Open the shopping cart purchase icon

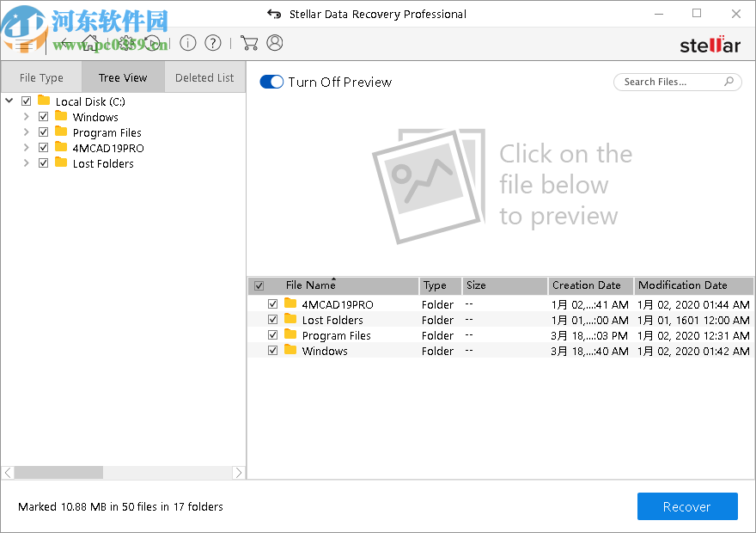tap(249, 43)
